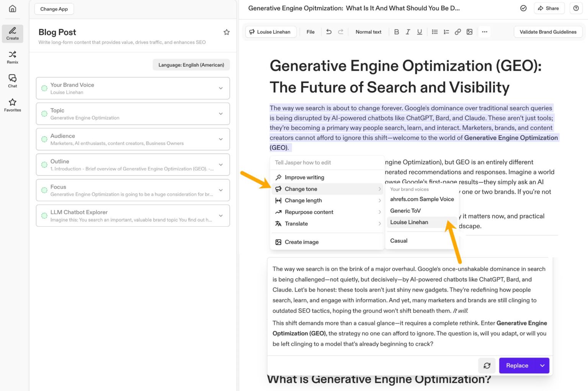Select the Remix tool
The image size is (588, 391).
coord(12,57)
